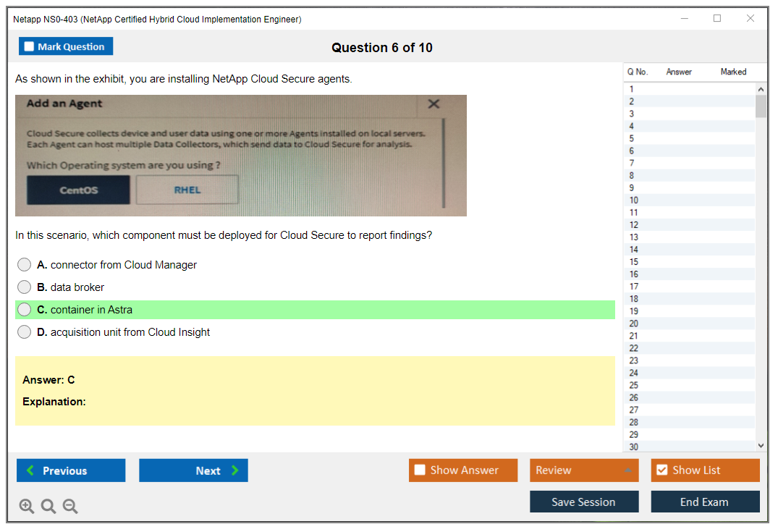Select option C container in Astra
The width and height of the screenshot is (778, 532).
(25, 310)
